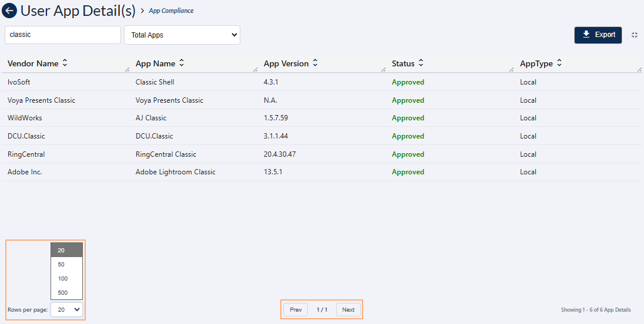644x324 pixels.
Task: Click Approved status for RingCentral Classic
Action: (x=408, y=154)
